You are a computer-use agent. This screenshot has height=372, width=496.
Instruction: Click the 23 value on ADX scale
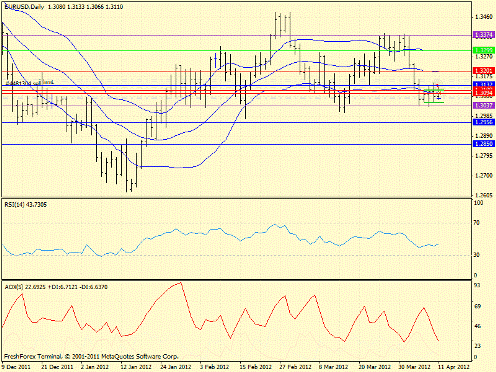tap(477, 346)
